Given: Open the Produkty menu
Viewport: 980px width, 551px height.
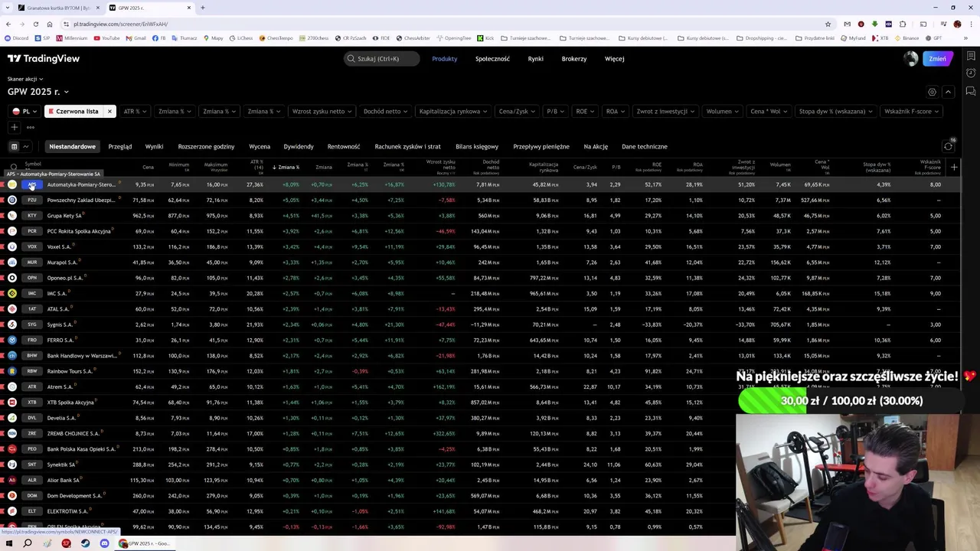Looking at the screenshot, I should pos(444,58).
